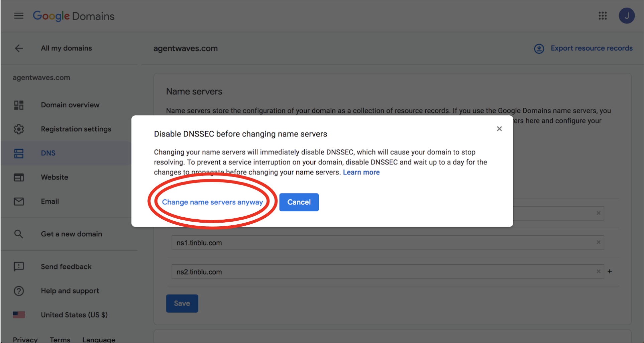Click the agentwaves.com page heading

pos(186,48)
